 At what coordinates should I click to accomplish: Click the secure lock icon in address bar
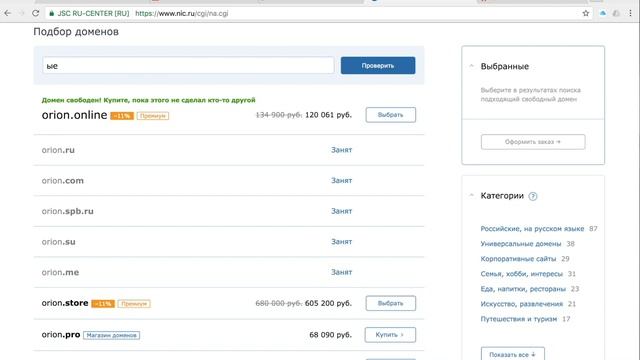tap(51, 13)
